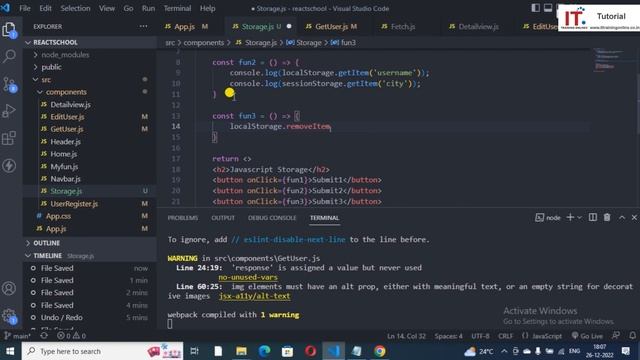
Task: Open jsx-a11y/alt-text link in terminal
Action: [x=254, y=296]
